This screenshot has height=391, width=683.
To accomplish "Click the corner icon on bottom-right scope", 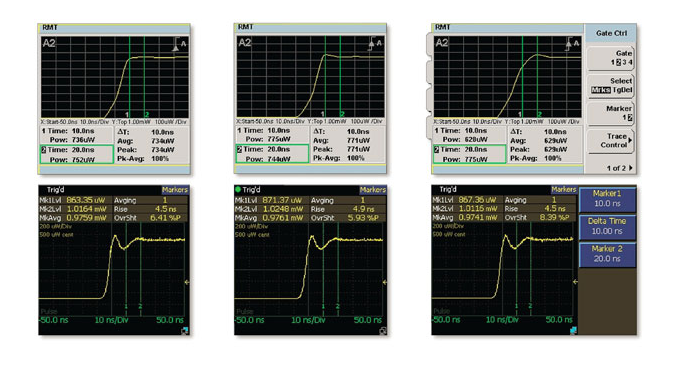I will click(573, 331).
